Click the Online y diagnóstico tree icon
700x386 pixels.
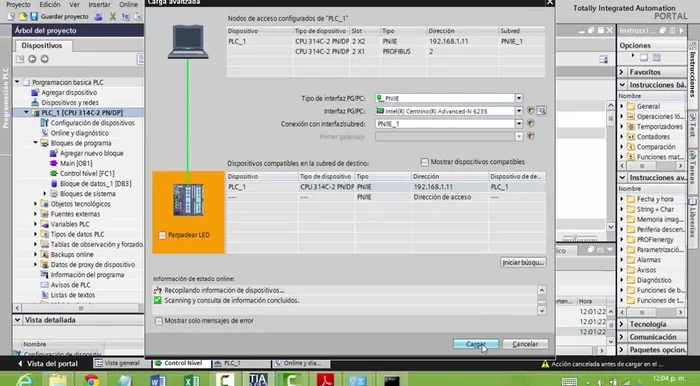point(44,133)
